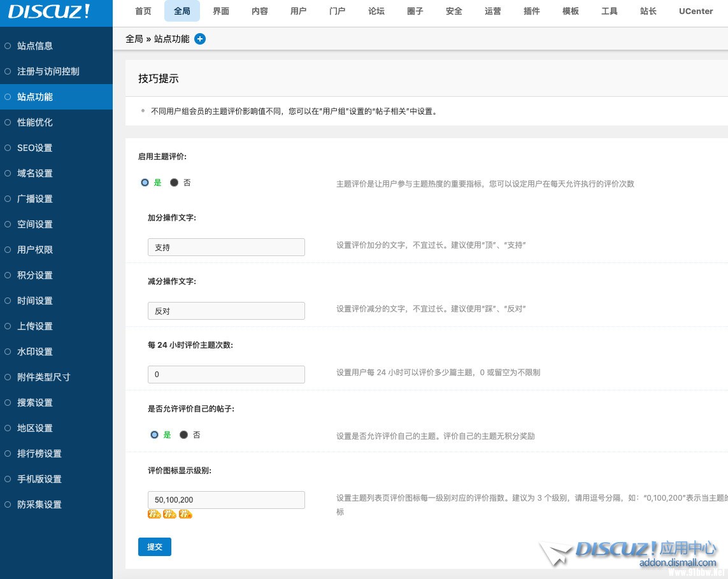Click the DISCUZ! logo in top-left corner
The height and width of the screenshot is (579, 728).
coord(50,12)
